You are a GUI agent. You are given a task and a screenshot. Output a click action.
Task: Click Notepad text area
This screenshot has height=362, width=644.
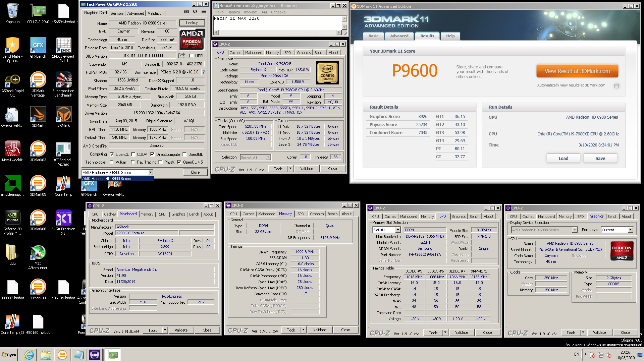277,23
